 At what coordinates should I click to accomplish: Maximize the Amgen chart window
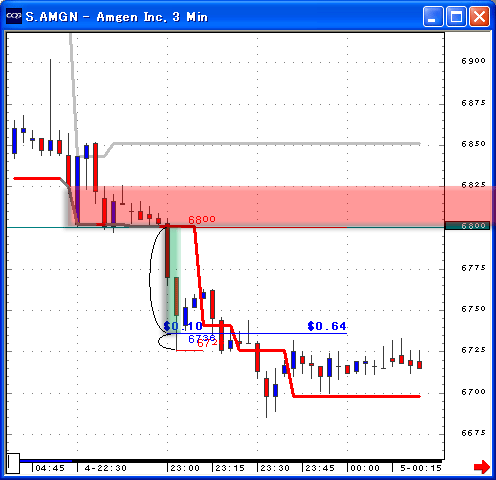[456, 16]
